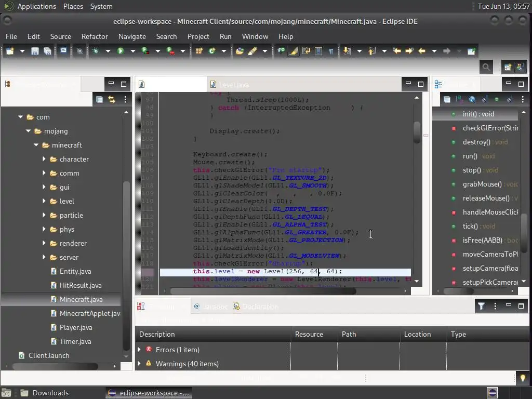Click the New Java Package icon
Viewport: 532px width, 399px height.
coord(199,51)
